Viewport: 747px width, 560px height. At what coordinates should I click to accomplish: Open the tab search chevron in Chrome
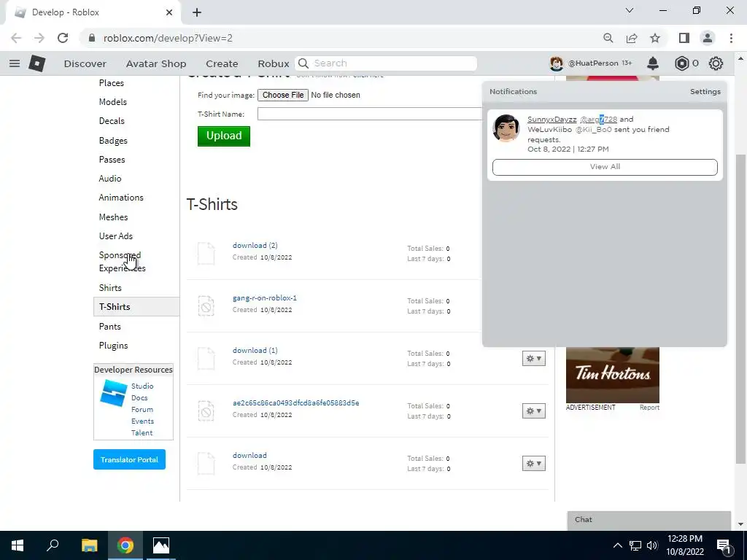point(630,10)
